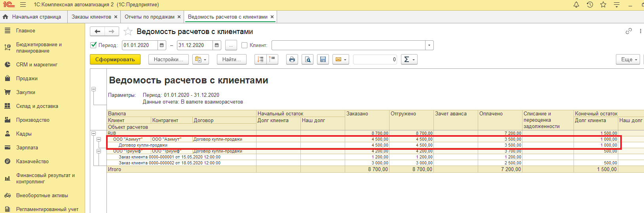This screenshot has width=644, height=213.
Task: Click the end date field 31.12.2020
Action: click(195, 45)
